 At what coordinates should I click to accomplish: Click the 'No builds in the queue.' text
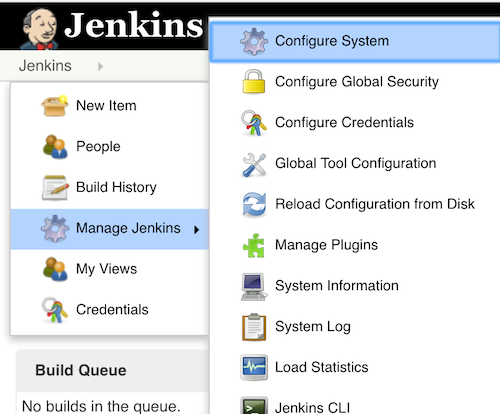coord(101,406)
